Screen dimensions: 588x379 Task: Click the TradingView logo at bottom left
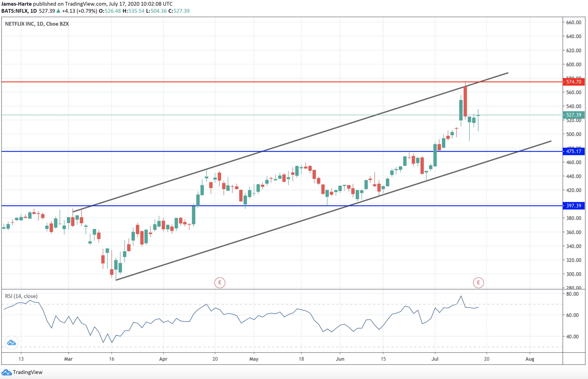tap(22, 372)
